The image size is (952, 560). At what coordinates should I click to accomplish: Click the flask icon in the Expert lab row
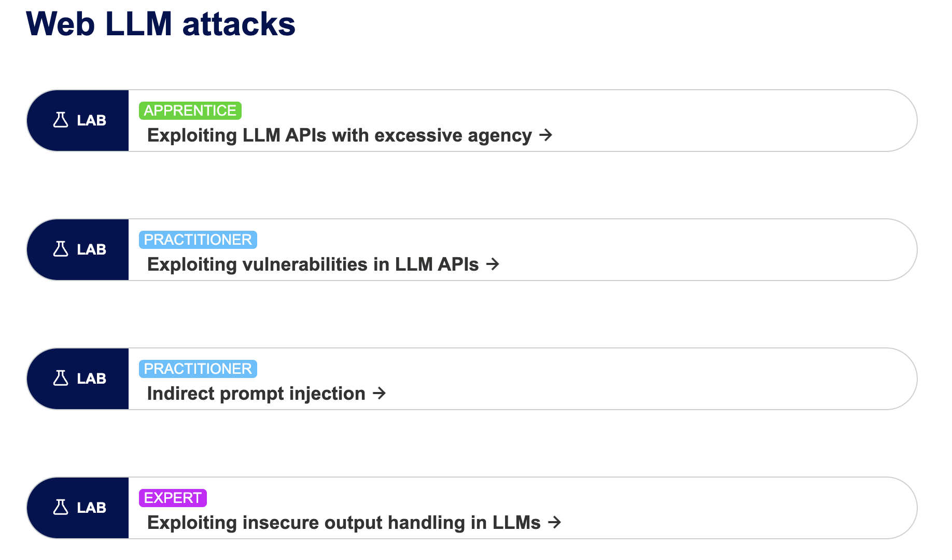coord(61,508)
